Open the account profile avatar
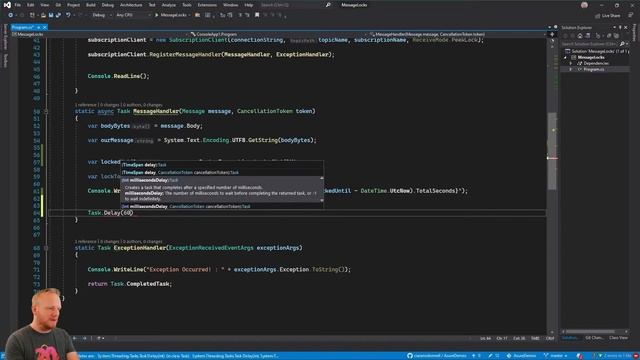The width and height of the screenshot is (640, 360). (x=584, y=5)
